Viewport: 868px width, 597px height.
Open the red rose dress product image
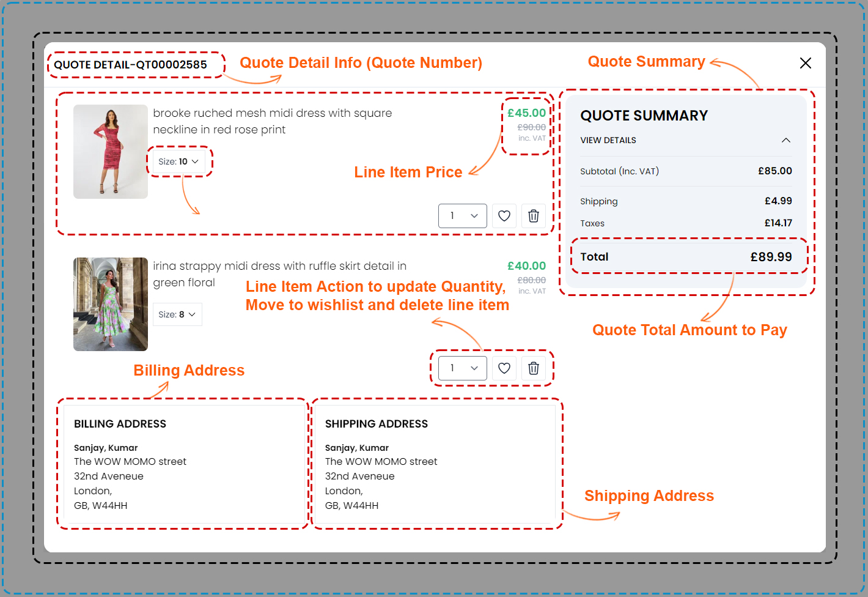point(111,152)
